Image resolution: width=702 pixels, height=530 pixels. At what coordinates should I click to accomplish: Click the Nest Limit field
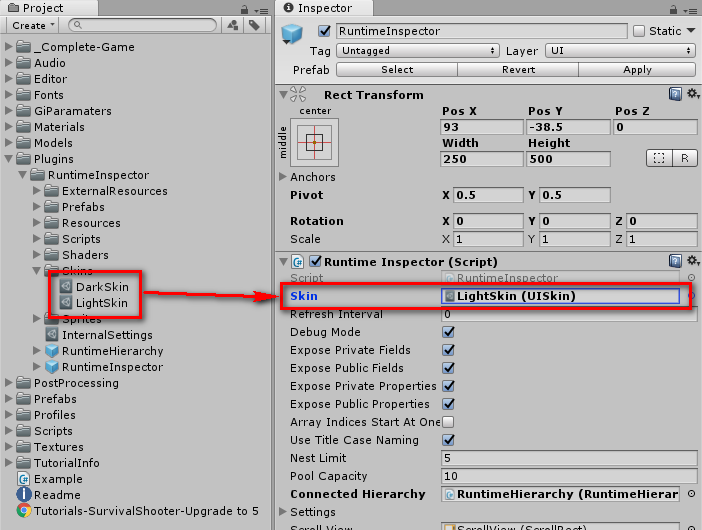[569, 458]
